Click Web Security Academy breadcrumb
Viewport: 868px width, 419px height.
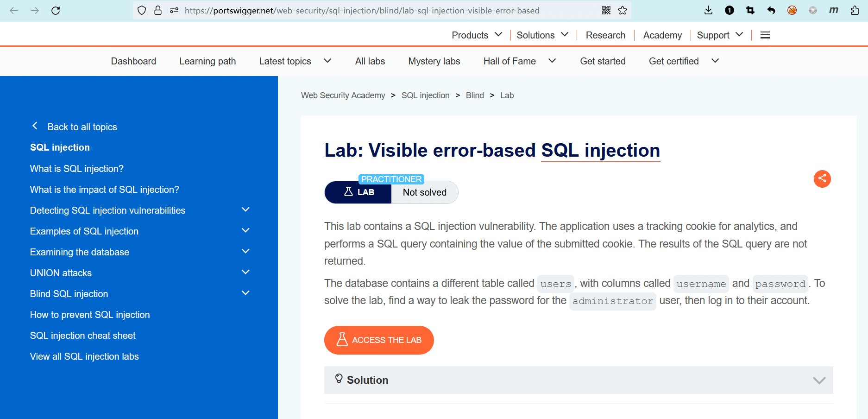[343, 95]
